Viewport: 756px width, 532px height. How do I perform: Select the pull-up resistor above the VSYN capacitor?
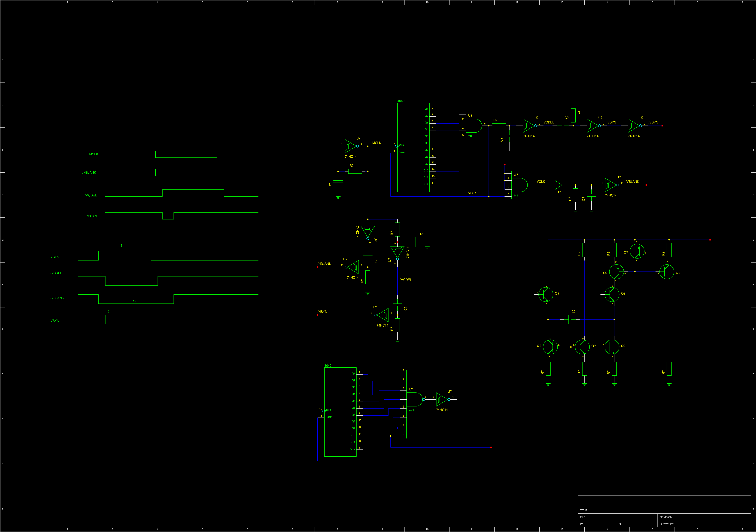click(573, 115)
